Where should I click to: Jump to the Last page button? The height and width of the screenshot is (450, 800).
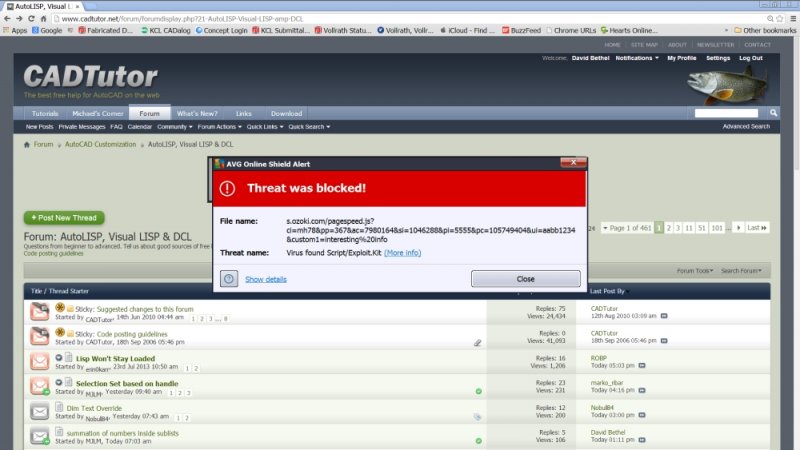(x=757, y=228)
